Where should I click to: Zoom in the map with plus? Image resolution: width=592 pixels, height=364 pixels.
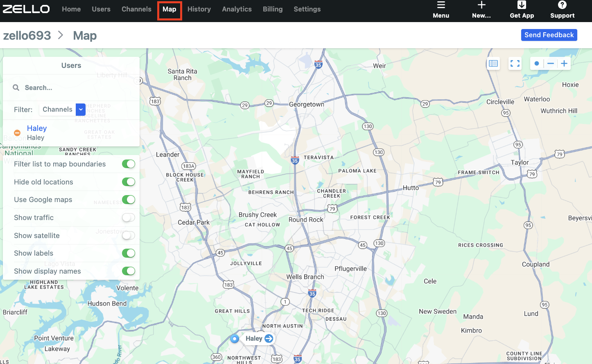coord(564,63)
